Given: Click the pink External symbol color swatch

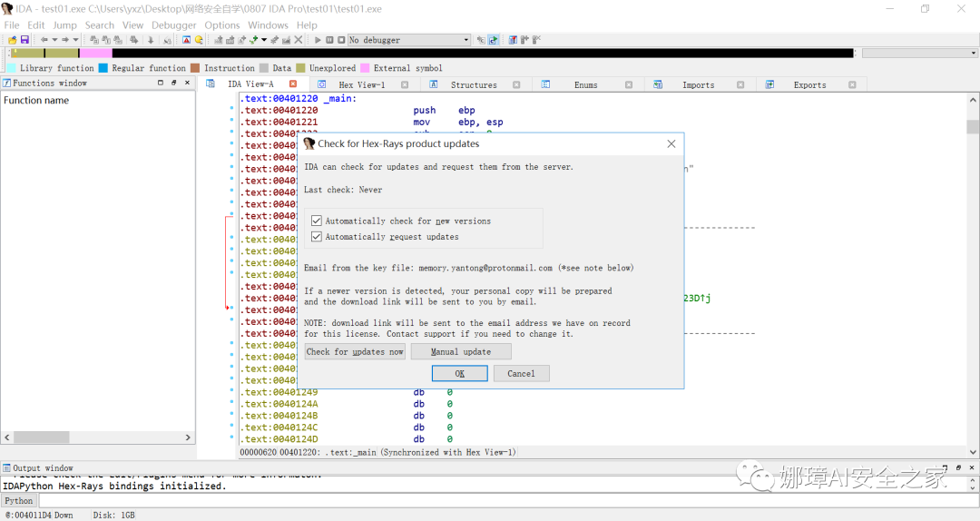Looking at the screenshot, I should [365, 68].
